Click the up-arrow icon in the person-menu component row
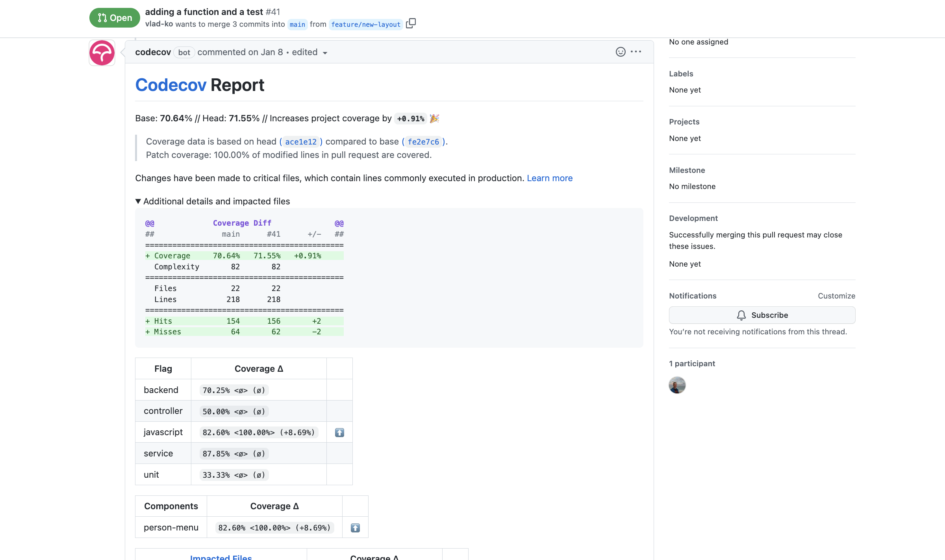945x560 pixels. point(355,527)
